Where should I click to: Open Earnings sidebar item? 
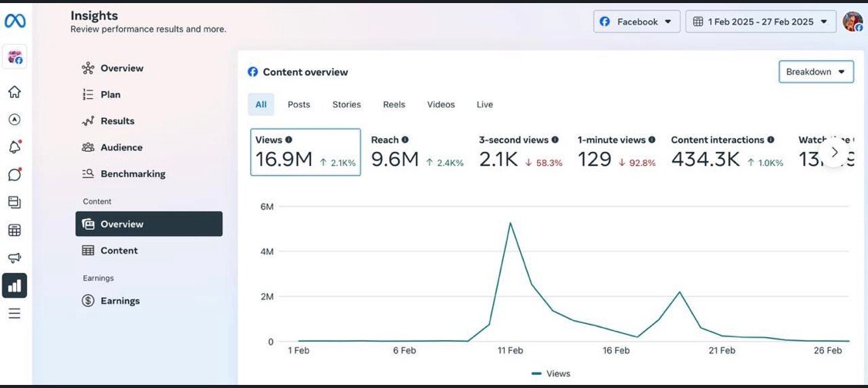(149, 301)
